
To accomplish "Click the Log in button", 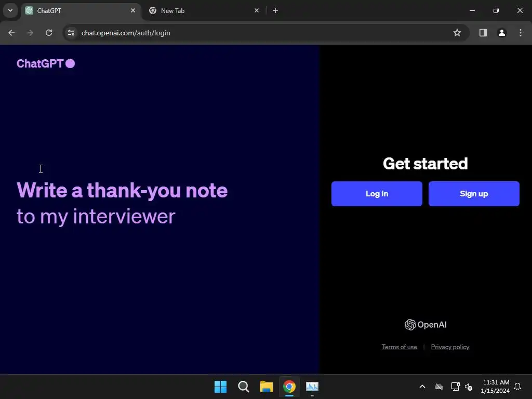I will [377, 194].
